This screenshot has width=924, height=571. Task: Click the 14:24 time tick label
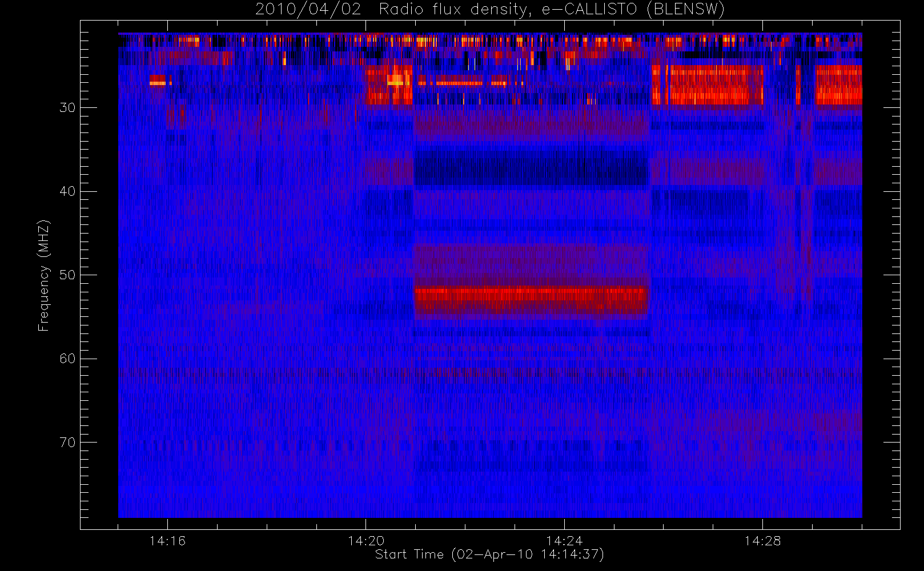(x=564, y=541)
